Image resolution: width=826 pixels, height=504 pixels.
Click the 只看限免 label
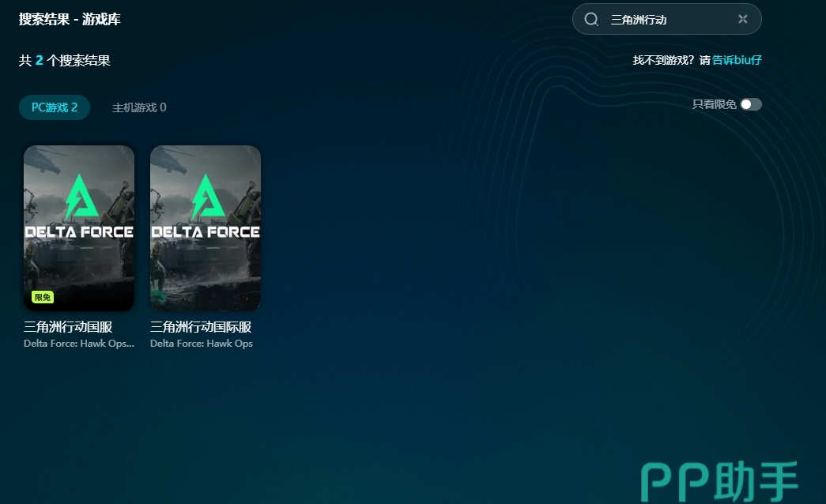714,104
